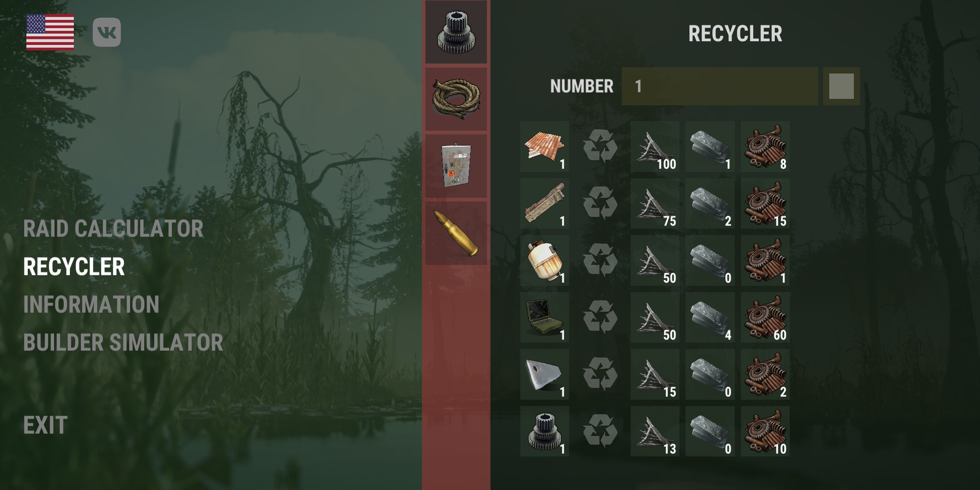980x490 pixels.
Task: Click the metal blade item icon
Action: point(544,374)
